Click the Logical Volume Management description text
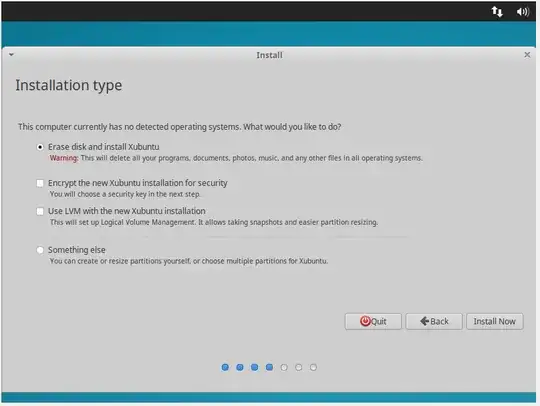The image size is (540, 406). point(214,222)
